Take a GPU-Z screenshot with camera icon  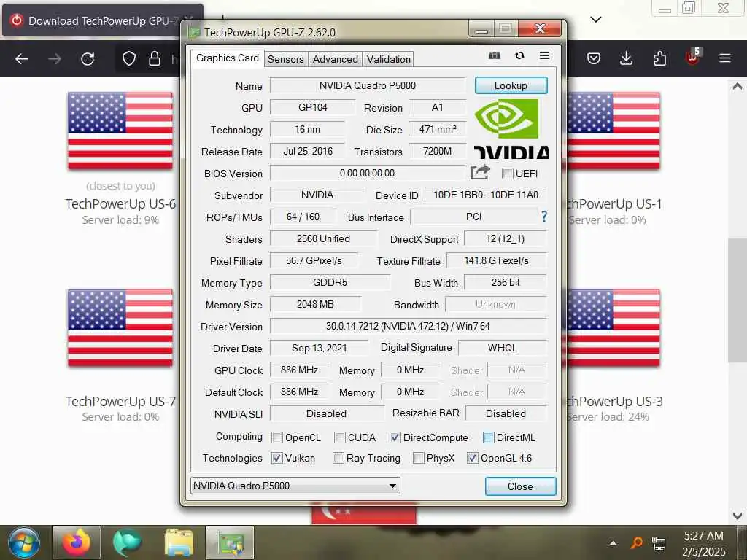(495, 55)
